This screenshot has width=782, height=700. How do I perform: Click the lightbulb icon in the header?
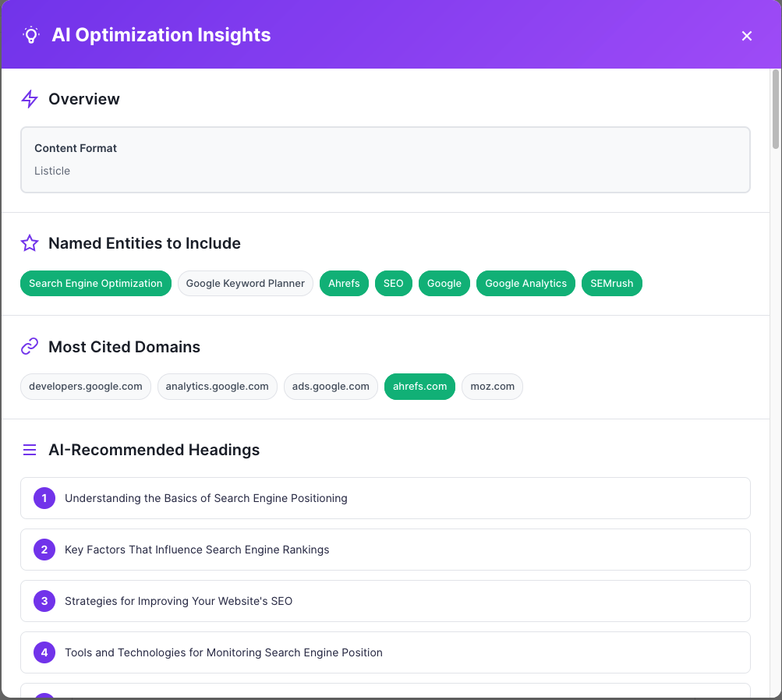click(31, 35)
